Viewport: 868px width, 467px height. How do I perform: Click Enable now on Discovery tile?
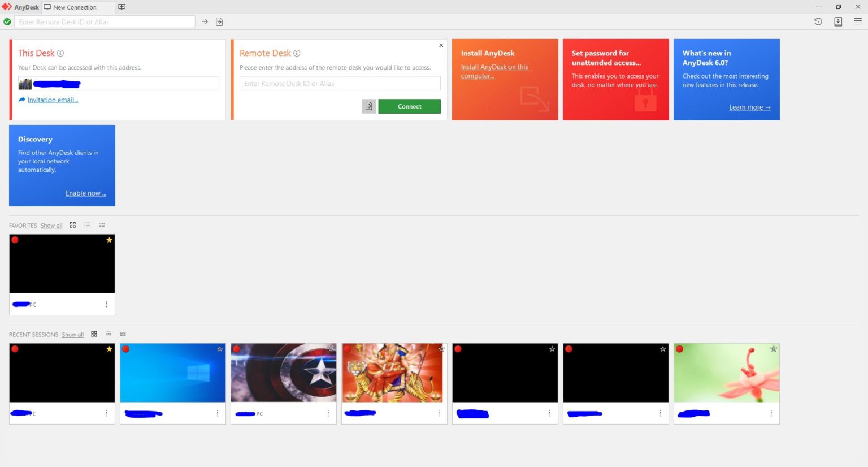pyautogui.click(x=85, y=193)
